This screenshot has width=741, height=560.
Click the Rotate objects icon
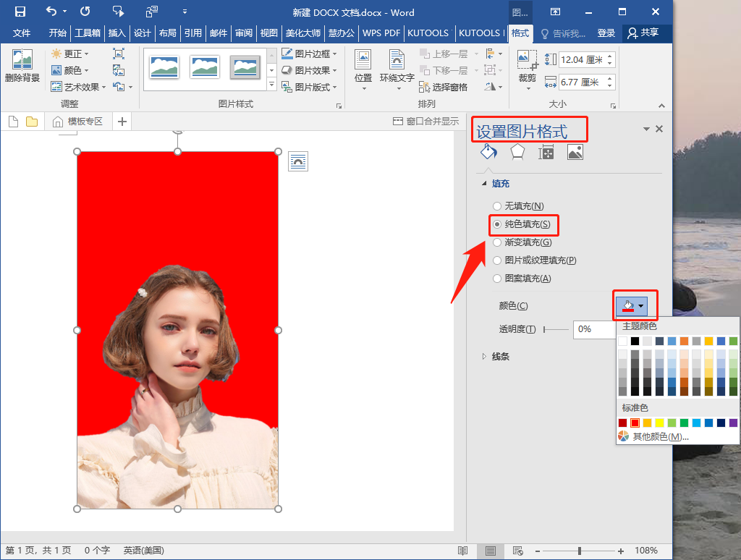pyautogui.click(x=493, y=87)
